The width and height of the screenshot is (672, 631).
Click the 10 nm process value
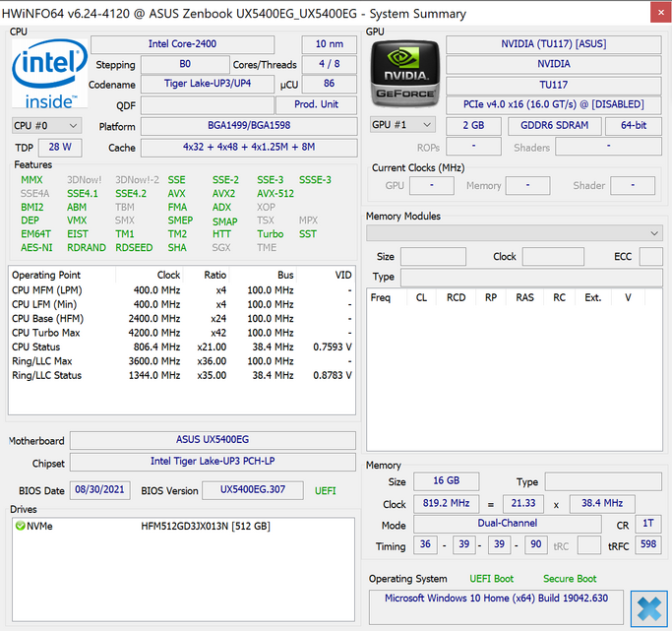pyautogui.click(x=330, y=44)
